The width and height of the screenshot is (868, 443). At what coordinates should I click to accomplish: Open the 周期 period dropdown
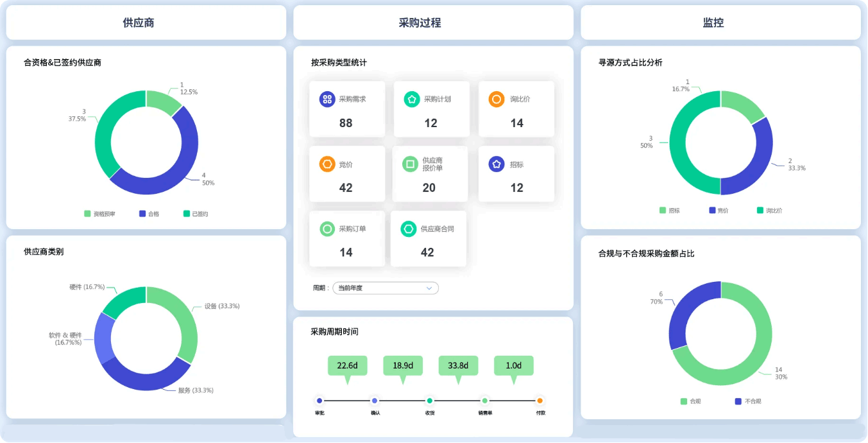coord(385,288)
